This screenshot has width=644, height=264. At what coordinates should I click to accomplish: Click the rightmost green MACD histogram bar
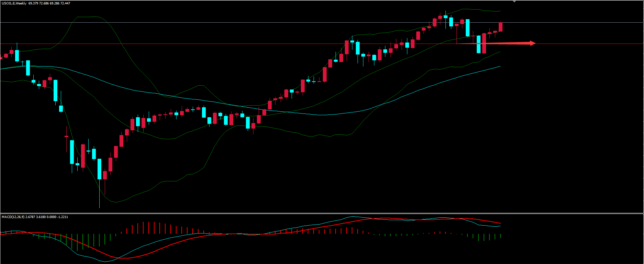coord(500,236)
